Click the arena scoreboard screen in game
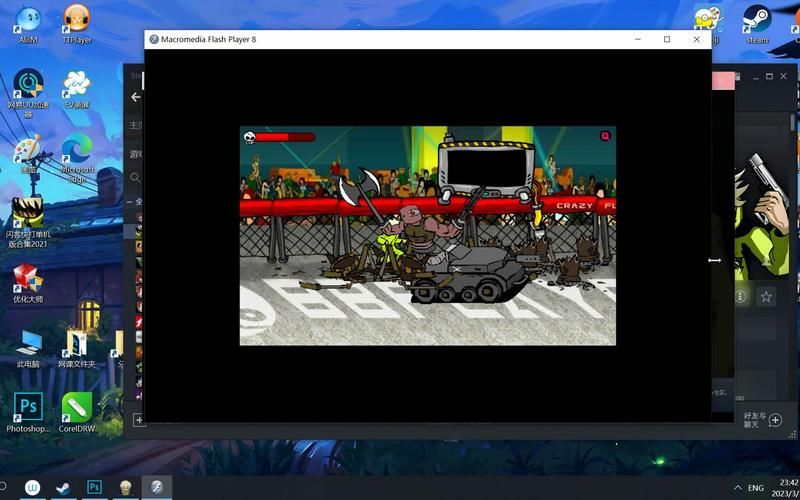Viewport: 800px width, 500px height. pyautogui.click(x=486, y=168)
